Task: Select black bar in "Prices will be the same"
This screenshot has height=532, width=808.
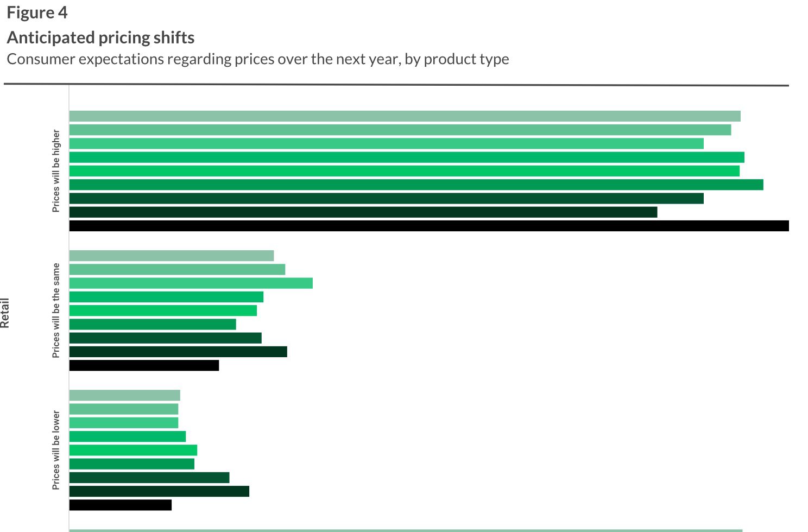Action: click(144, 365)
